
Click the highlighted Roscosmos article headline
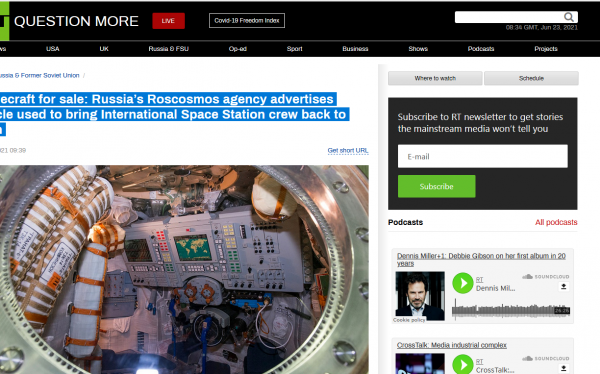pyautogui.click(x=174, y=114)
